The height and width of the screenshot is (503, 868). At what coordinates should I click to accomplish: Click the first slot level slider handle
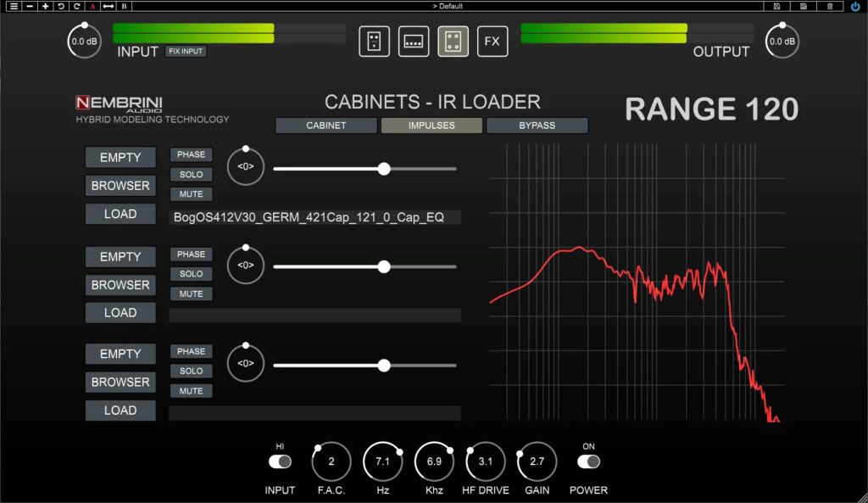click(384, 169)
